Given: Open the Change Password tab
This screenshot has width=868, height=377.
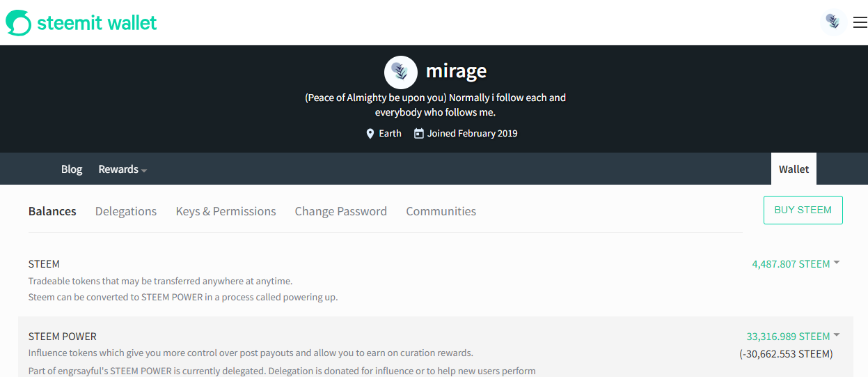Looking at the screenshot, I should coord(341,211).
